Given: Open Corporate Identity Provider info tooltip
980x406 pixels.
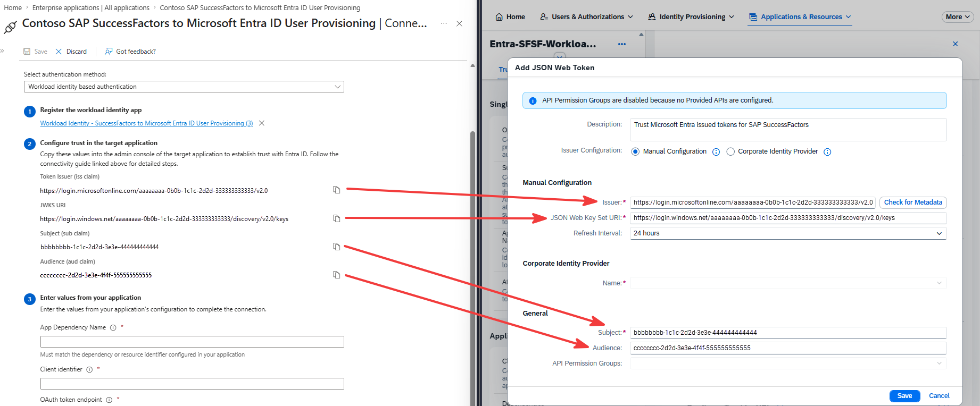Looking at the screenshot, I should pos(827,152).
